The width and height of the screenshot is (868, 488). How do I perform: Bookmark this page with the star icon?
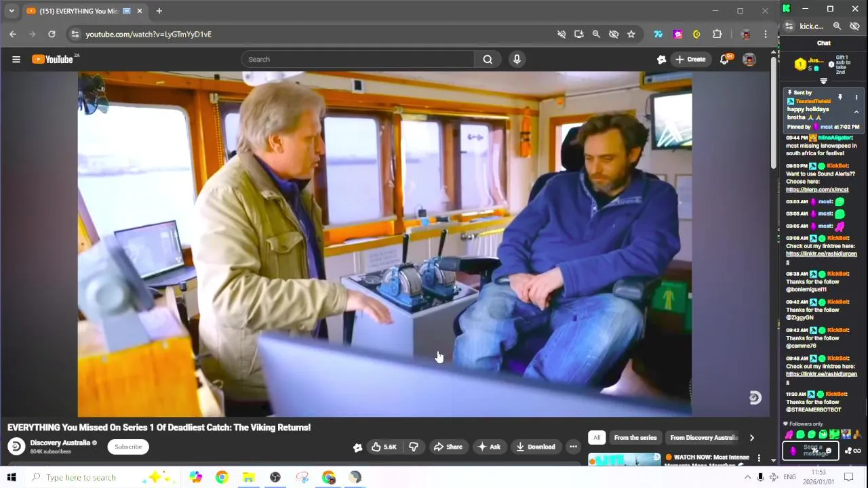[x=631, y=34]
